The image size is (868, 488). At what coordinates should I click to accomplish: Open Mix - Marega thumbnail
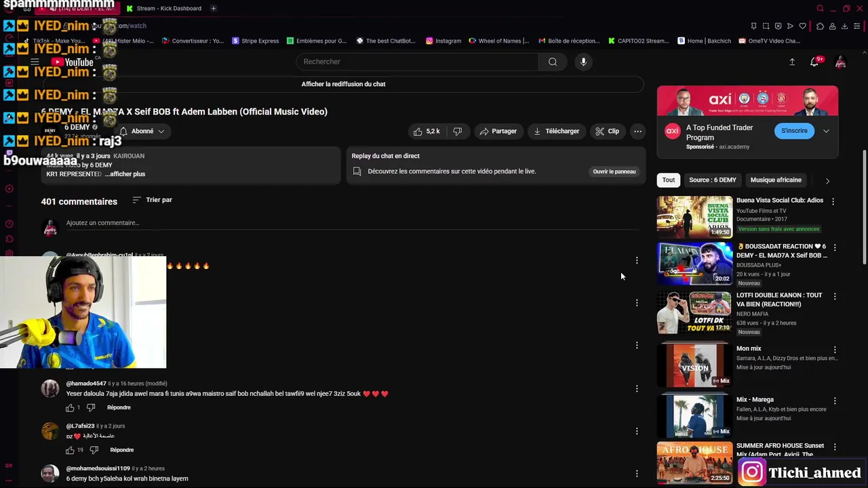click(694, 415)
